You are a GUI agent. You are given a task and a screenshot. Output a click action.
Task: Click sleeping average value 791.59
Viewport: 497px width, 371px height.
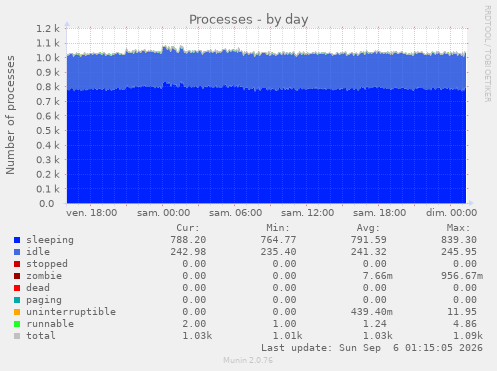click(368, 240)
